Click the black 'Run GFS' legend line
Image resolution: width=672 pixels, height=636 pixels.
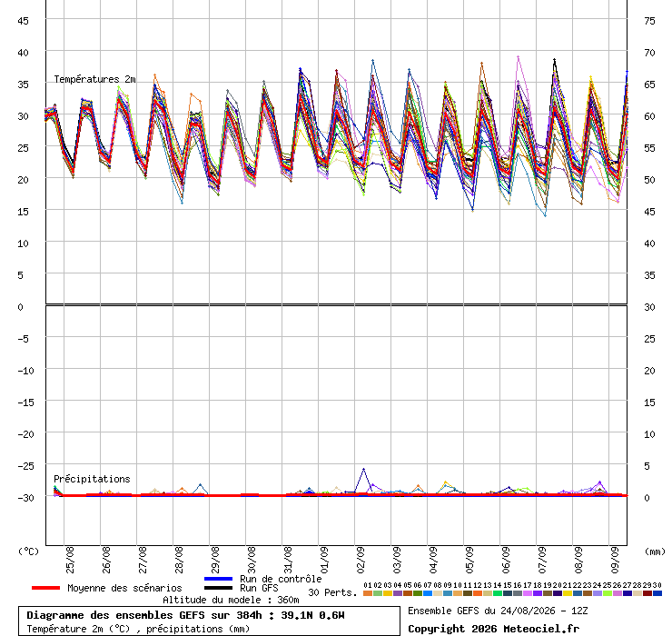218,588
